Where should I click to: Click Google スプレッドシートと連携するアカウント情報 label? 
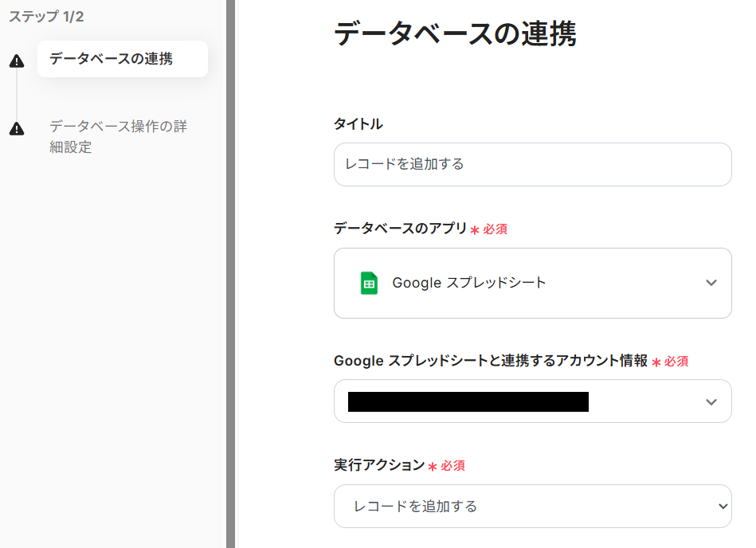(491, 361)
